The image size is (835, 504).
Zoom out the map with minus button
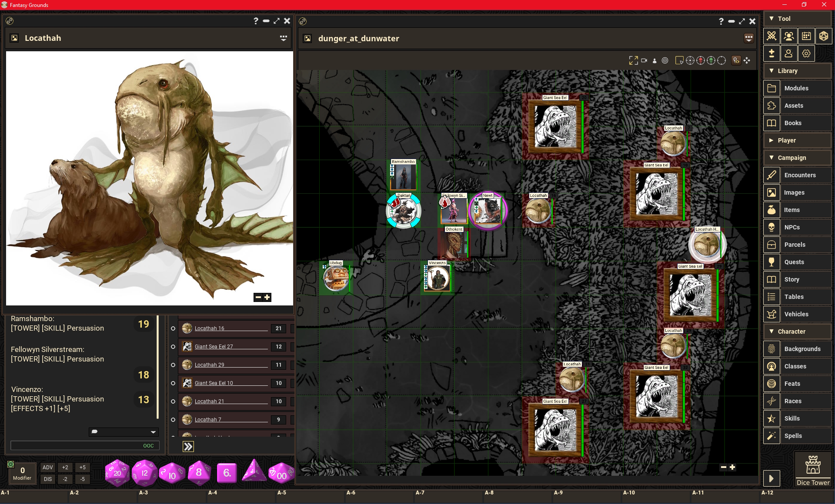[723, 468]
